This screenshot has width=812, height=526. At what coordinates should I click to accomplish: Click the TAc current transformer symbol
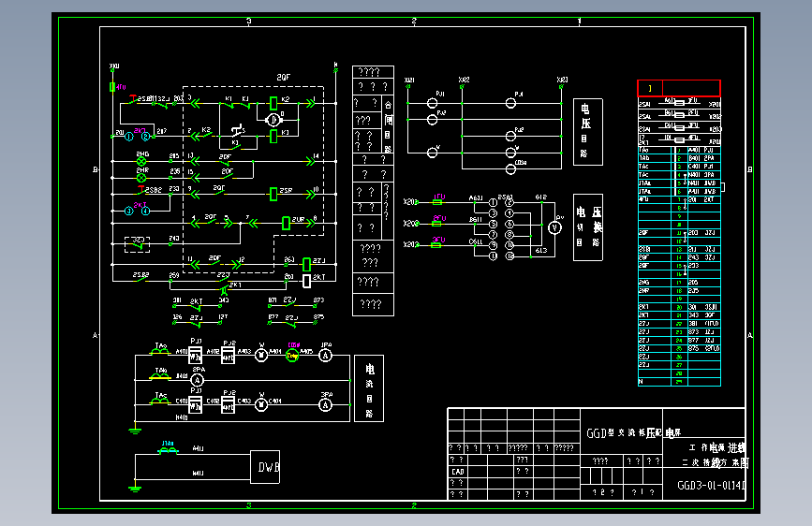coord(159,402)
